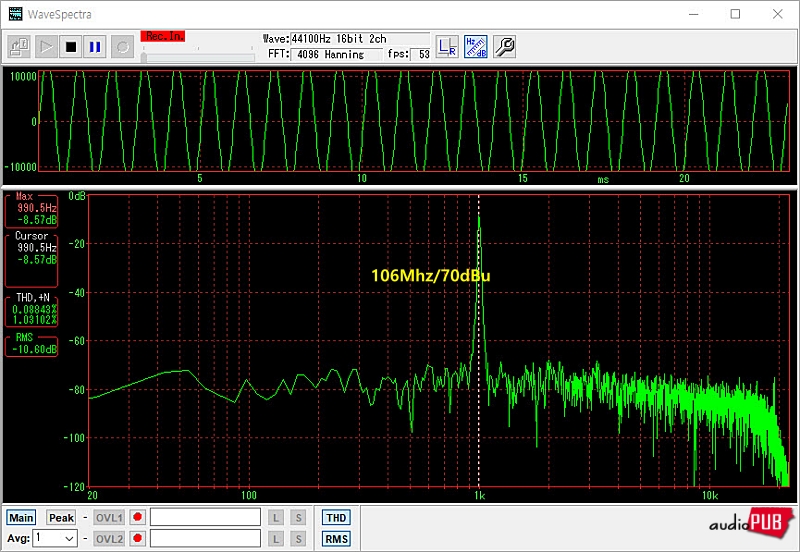Click the OVL1 overlay text field

click(x=205, y=518)
